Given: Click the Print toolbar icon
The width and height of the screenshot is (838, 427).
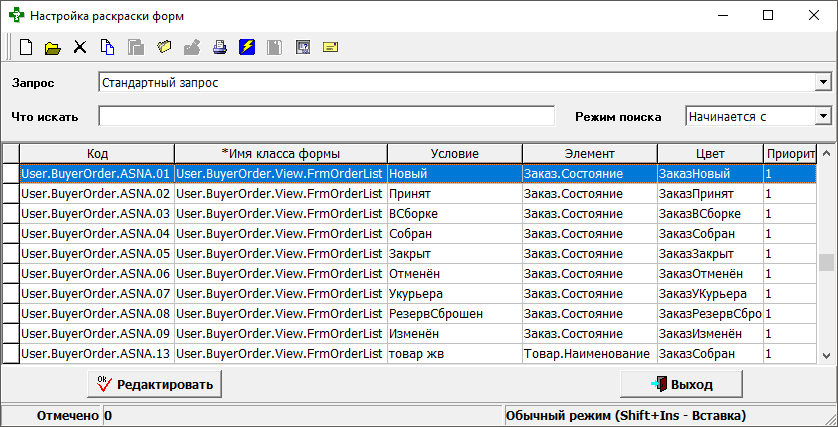Looking at the screenshot, I should [219, 47].
